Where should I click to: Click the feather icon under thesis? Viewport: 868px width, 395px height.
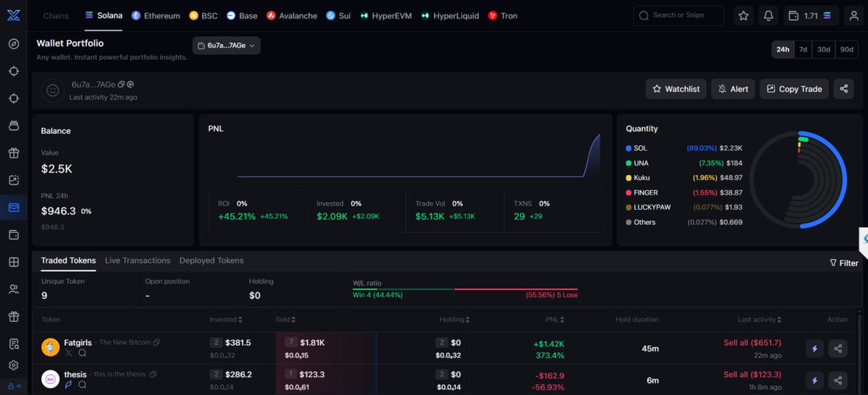(69, 385)
